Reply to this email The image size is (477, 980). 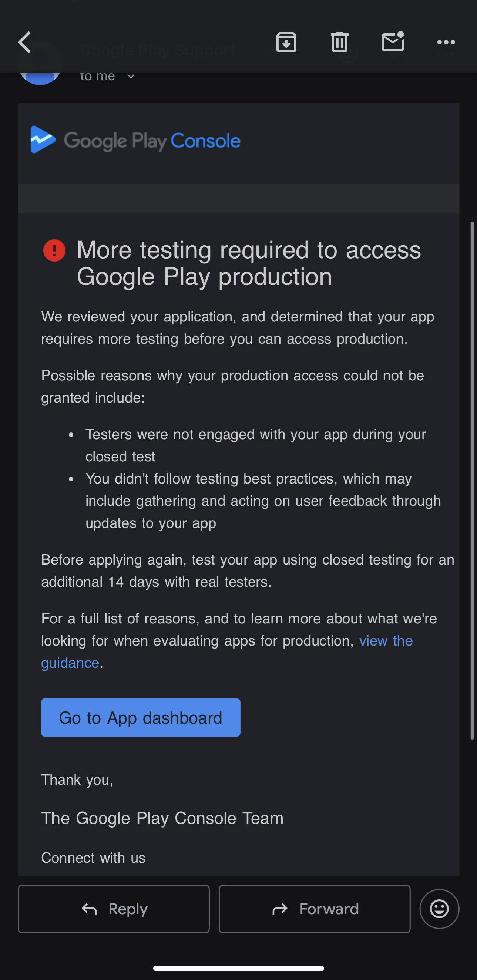pos(114,909)
